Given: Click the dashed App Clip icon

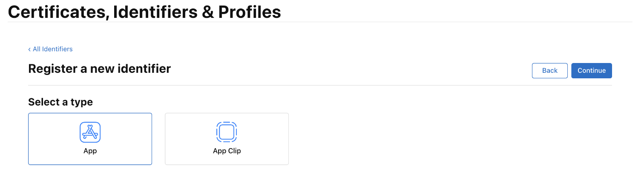Looking at the screenshot, I should coord(227,132).
